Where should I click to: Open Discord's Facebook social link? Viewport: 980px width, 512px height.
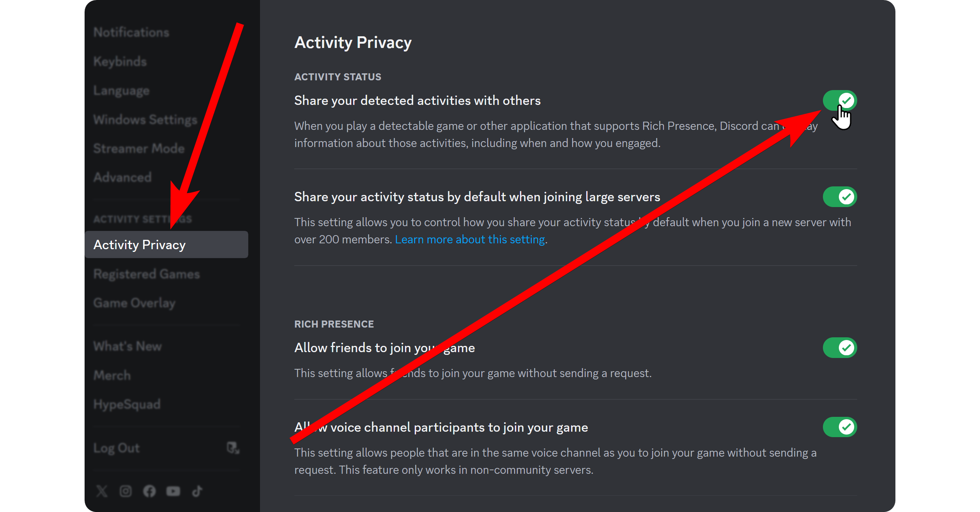point(149,491)
